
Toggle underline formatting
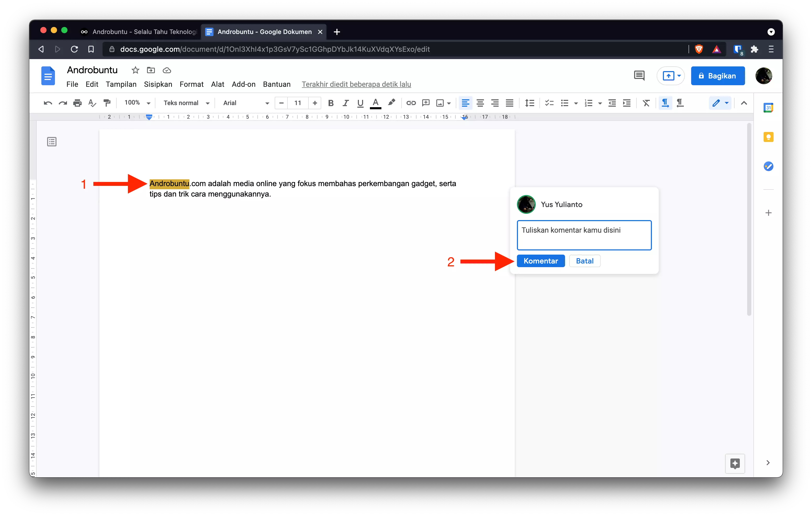[x=360, y=103]
